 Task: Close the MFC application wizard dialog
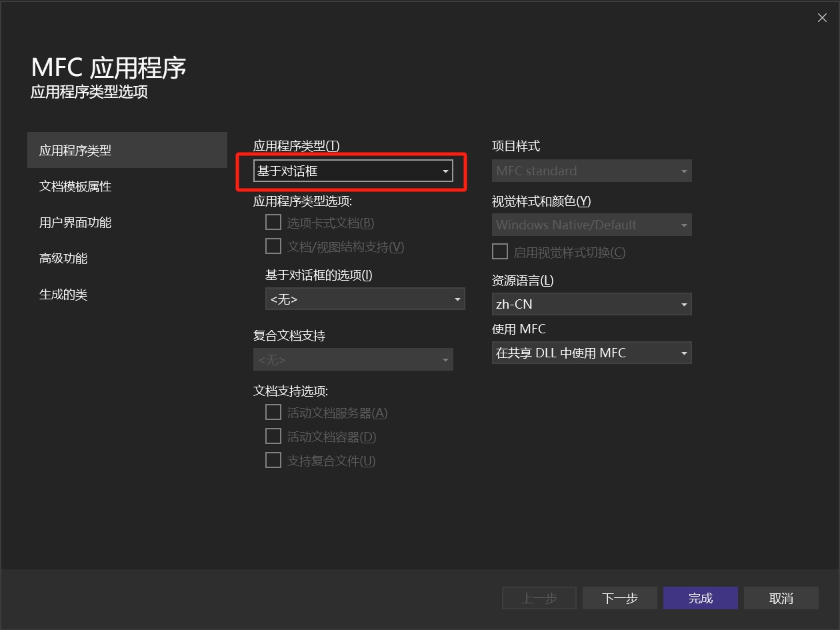[x=821, y=18]
